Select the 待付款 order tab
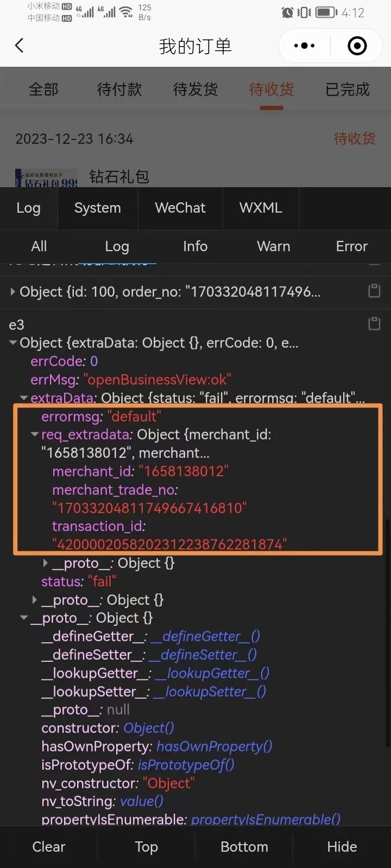 tap(119, 89)
